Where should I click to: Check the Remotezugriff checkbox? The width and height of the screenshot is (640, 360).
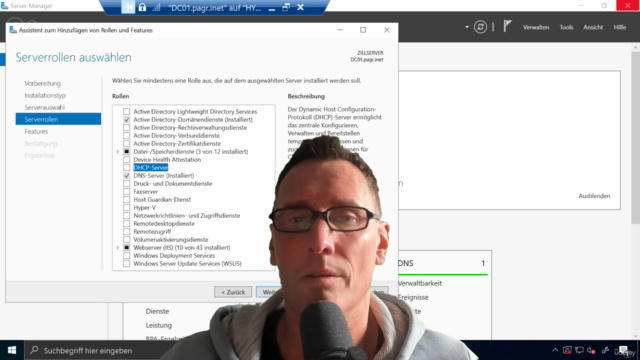point(127,231)
